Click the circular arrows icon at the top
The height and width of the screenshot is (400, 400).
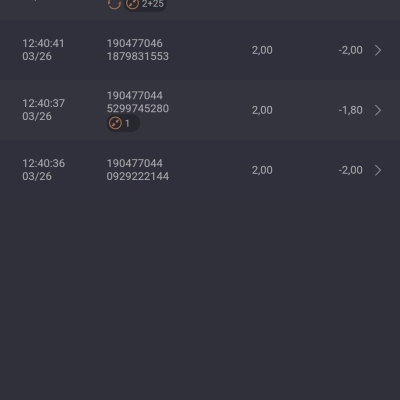coord(114,4)
